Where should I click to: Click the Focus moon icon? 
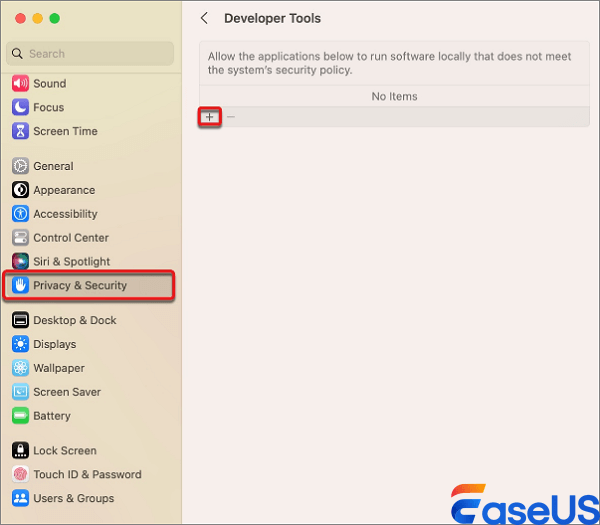[20, 107]
